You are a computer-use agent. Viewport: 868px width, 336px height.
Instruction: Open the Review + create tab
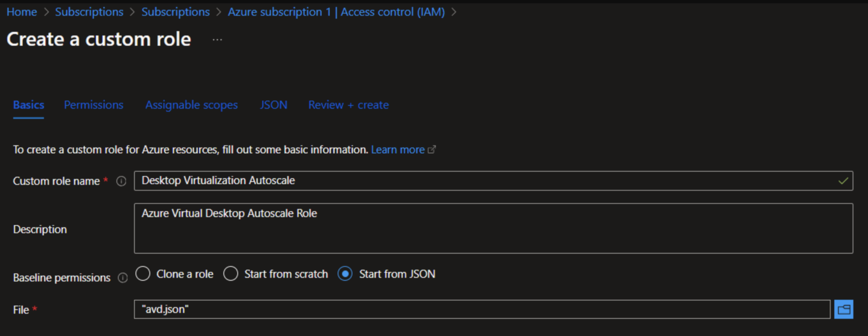348,105
